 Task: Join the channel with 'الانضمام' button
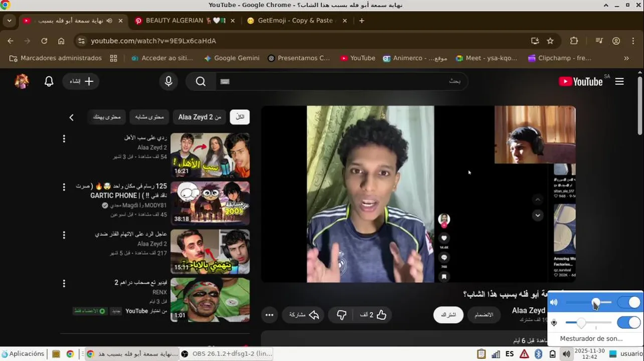pos(484,315)
